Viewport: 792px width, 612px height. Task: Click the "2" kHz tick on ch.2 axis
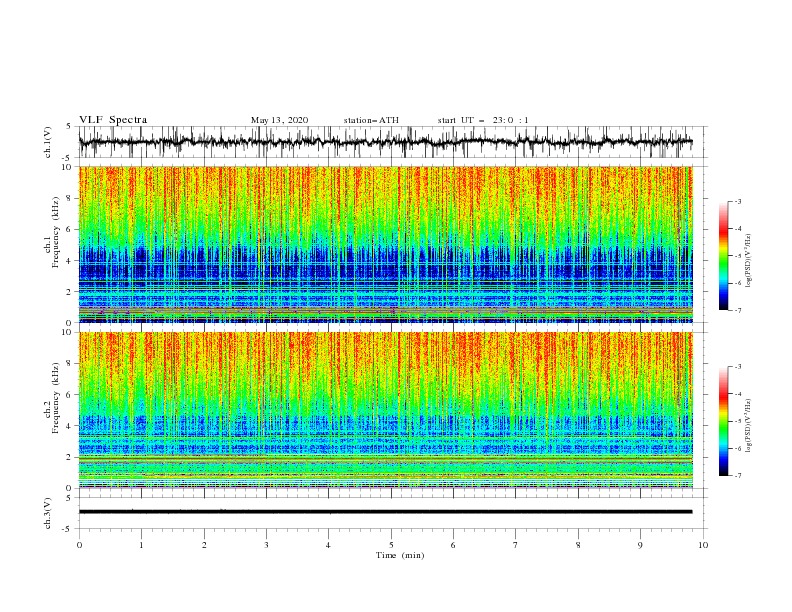(x=70, y=457)
